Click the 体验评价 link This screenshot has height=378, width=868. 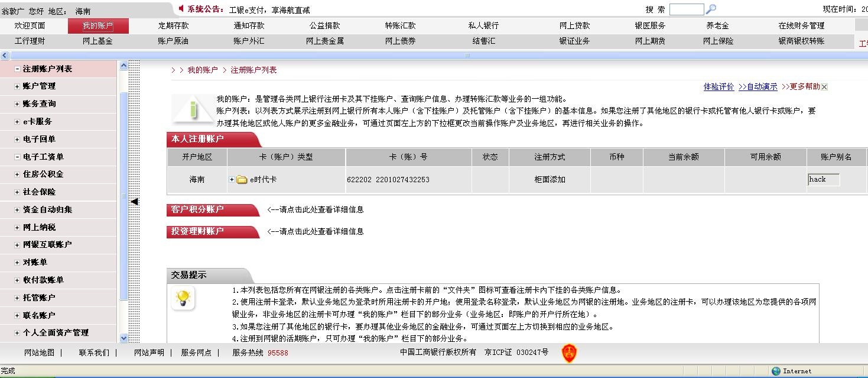[x=719, y=87]
